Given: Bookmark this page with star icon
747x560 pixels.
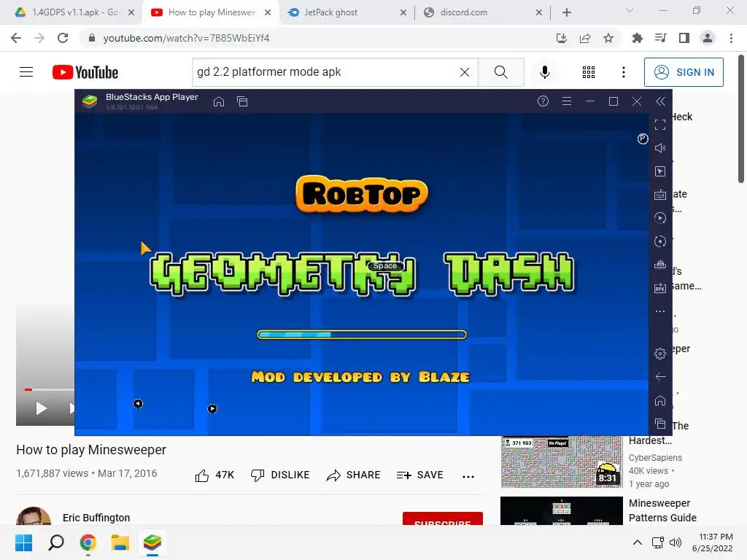Looking at the screenshot, I should point(608,38).
